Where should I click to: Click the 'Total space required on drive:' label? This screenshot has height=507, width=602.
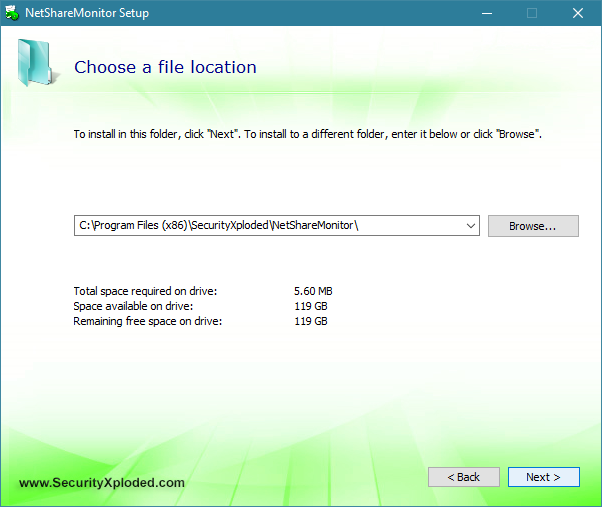click(145, 291)
